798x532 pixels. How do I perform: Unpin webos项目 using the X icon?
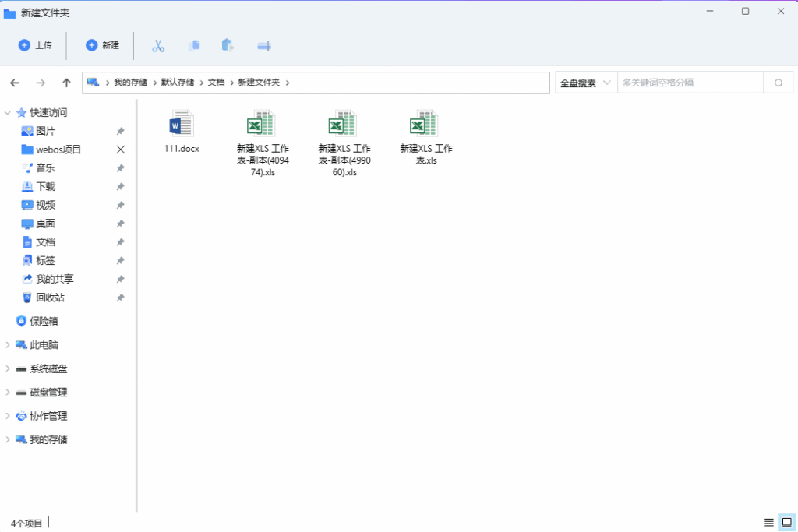(120, 150)
